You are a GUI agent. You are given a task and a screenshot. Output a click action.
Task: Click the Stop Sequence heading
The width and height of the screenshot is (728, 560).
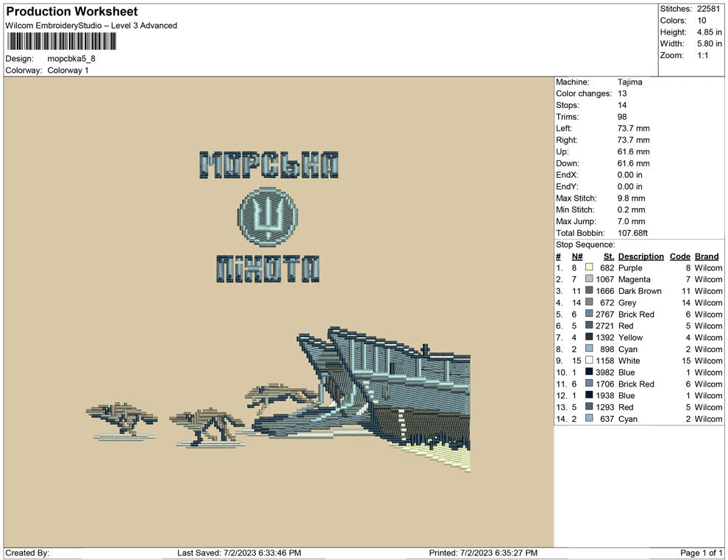point(585,245)
